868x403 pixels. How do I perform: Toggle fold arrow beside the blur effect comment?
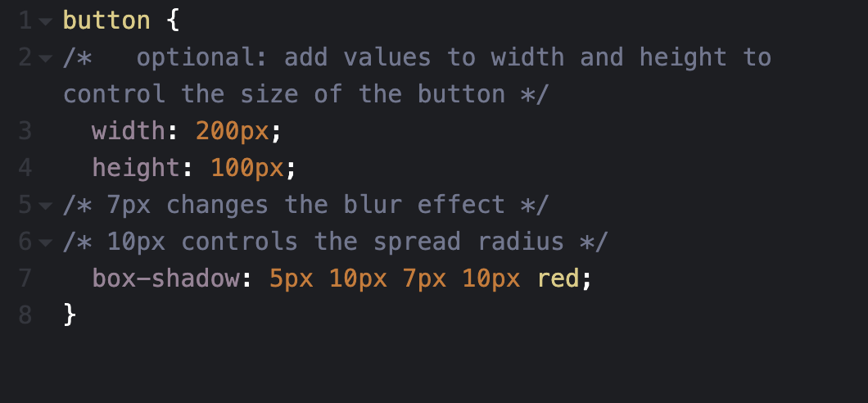[x=46, y=205]
